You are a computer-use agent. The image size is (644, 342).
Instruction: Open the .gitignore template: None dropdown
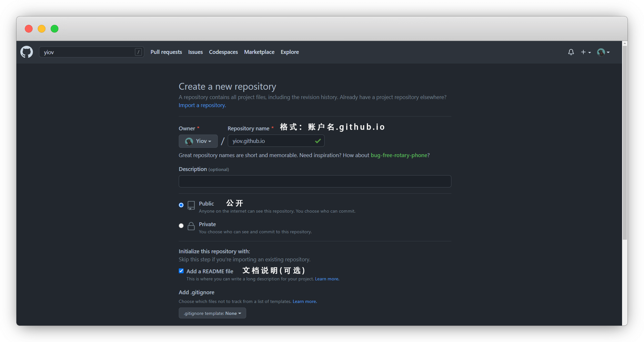pyautogui.click(x=212, y=313)
